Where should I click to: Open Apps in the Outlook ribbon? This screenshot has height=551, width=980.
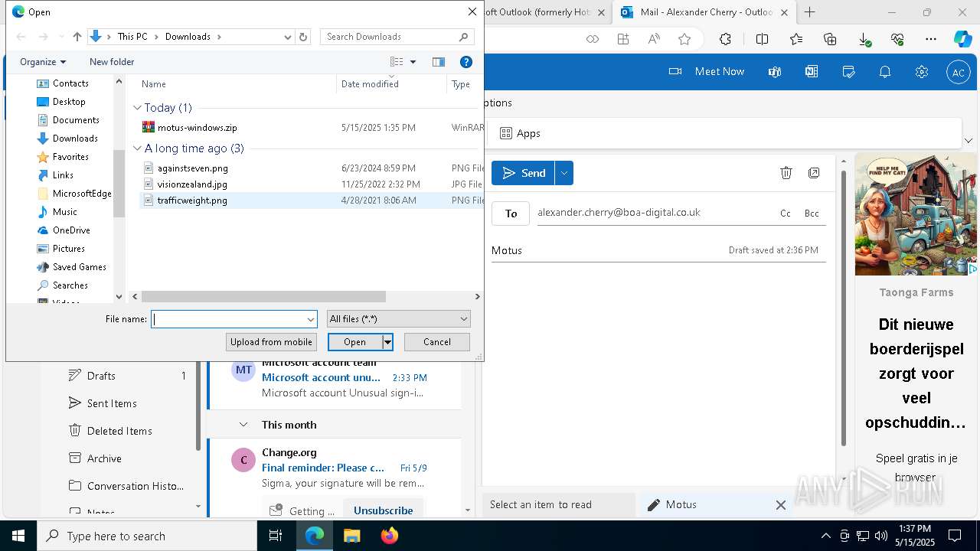[521, 133]
